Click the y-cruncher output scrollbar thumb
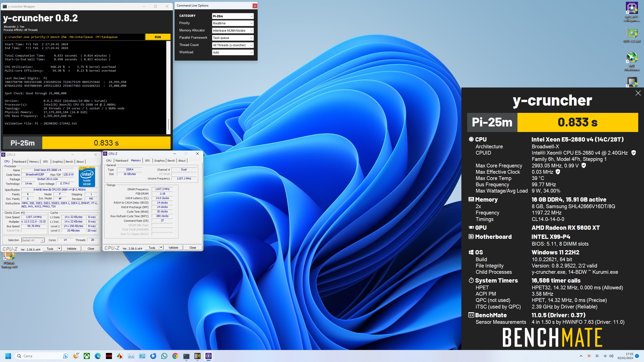Image resolution: width=644 pixels, height=362 pixels. (x=168, y=125)
